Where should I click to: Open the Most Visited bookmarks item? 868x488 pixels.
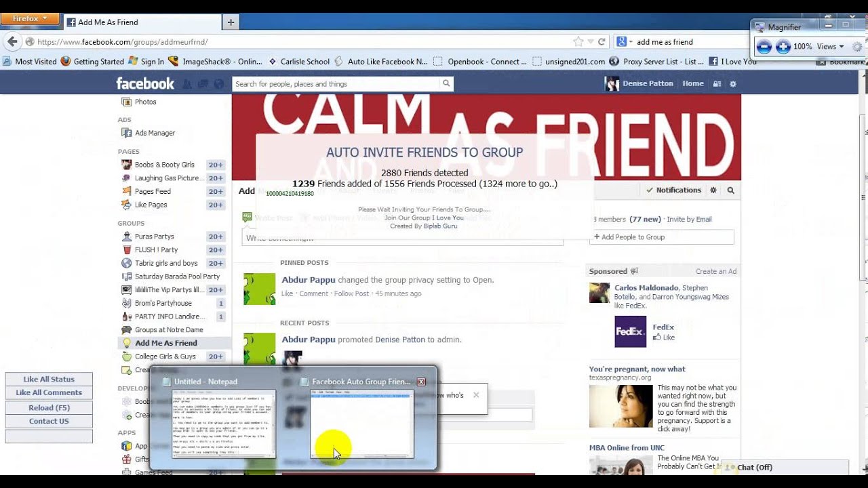tap(30, 61)
